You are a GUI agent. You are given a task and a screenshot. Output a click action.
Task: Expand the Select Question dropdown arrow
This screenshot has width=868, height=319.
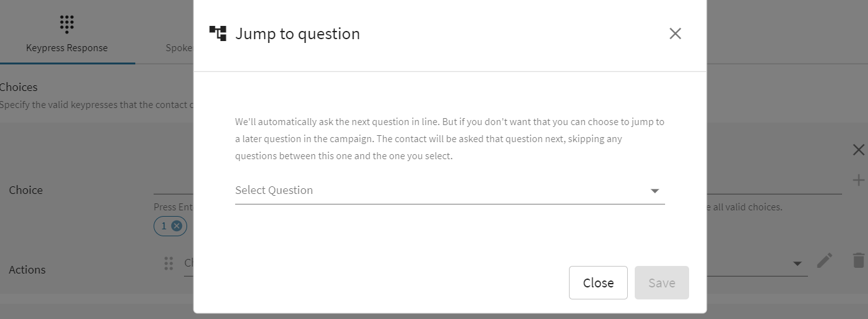pyautogui.click(x=655, y=191)
